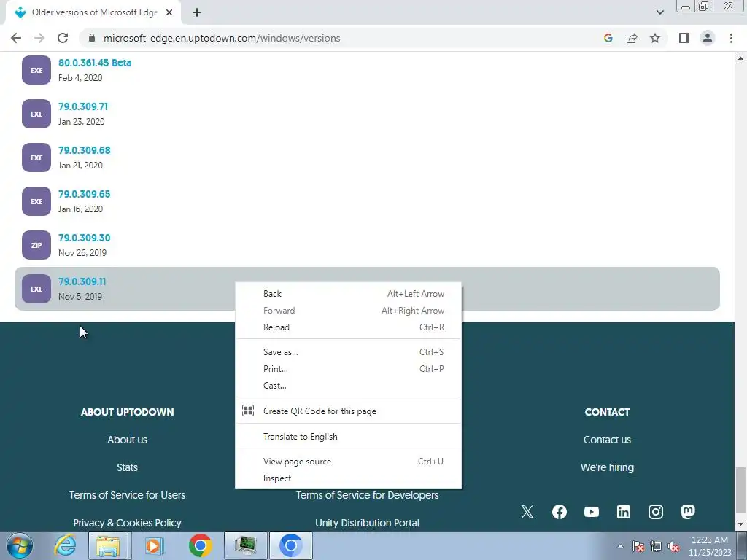747x560 pixels.
Task: Click the EXE icon for 79.0.309.65
Action: point(36,201)
